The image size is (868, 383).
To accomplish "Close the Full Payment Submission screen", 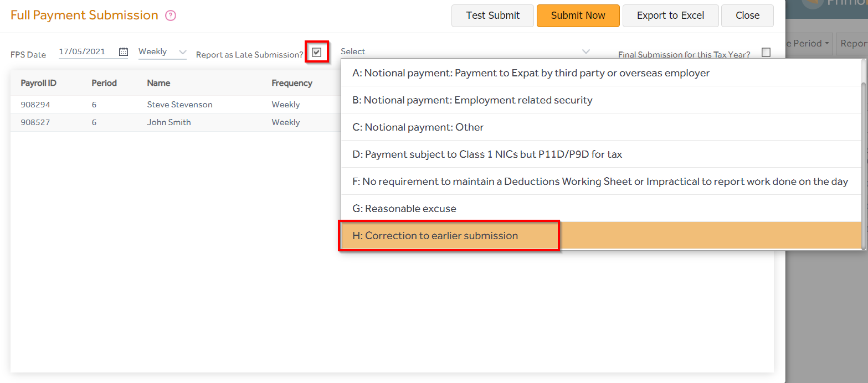I will [x=747, y=15].
